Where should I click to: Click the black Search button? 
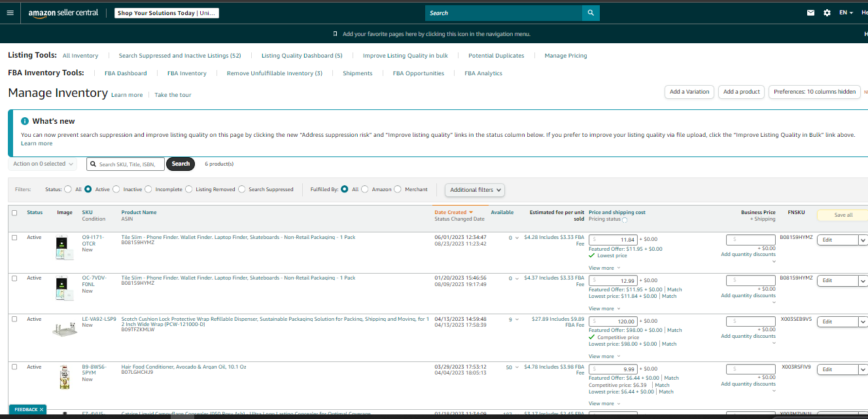tap(181, 164)
